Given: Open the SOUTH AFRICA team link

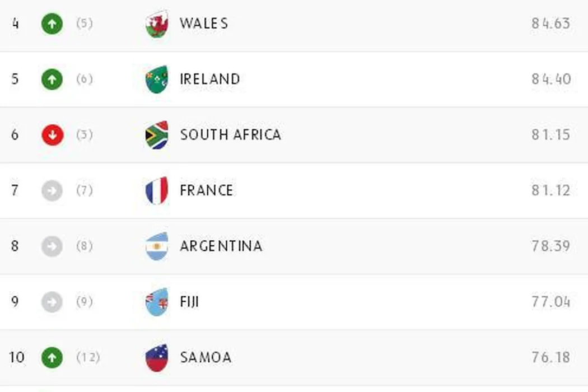Looking at the screenshot, I should click(x=230, y=135).
